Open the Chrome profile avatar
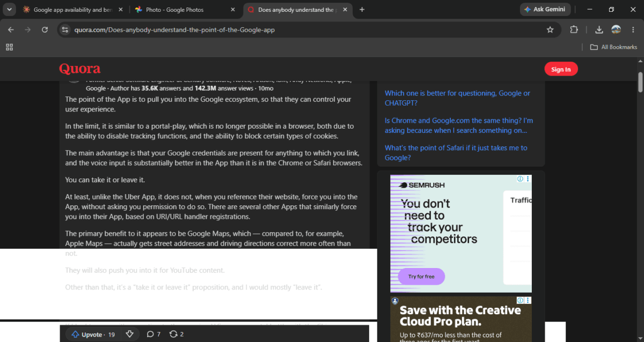The width and height of the screenshot is (644, 342). pyautogui.click(x=616, y=29)
